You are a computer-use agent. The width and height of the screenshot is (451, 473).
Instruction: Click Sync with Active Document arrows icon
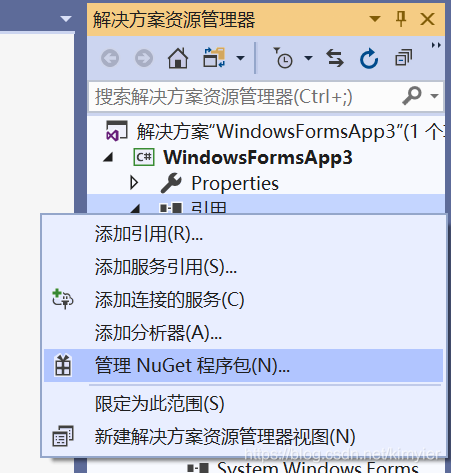tap(335, 58)
